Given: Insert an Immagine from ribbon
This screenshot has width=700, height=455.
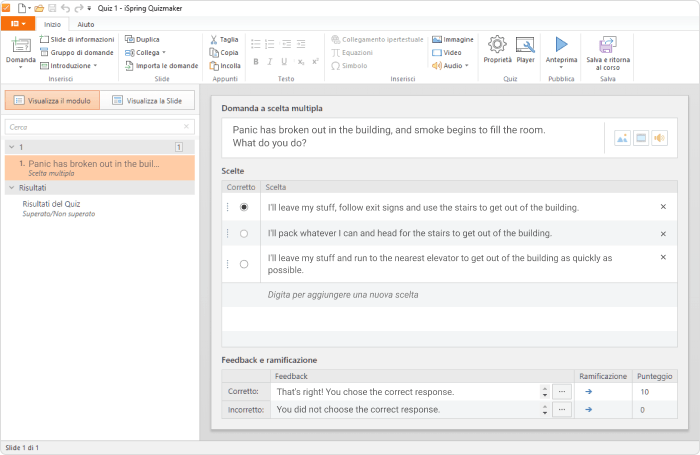Looking at the screenshot, I should click(453, 39).
